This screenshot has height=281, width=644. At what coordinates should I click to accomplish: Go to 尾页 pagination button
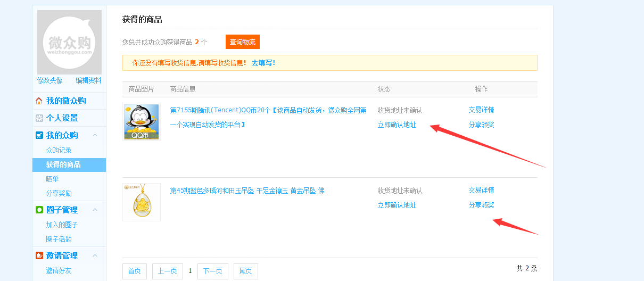coord(246,271)
